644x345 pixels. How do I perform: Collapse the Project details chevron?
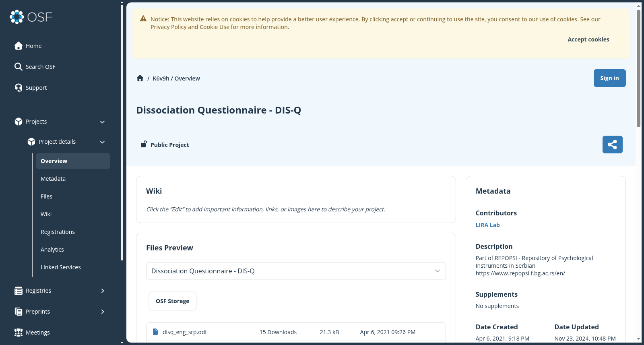coord(102,142)
